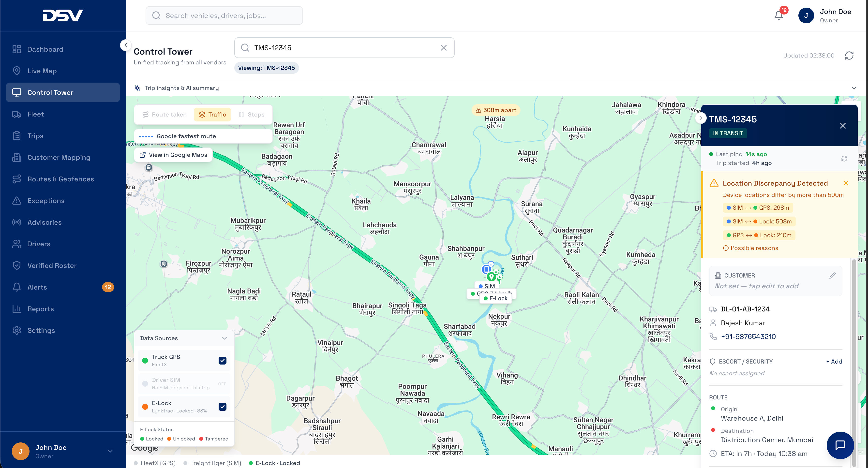Collapse detail panel with arrow button
868x468 pixels.
701,118
